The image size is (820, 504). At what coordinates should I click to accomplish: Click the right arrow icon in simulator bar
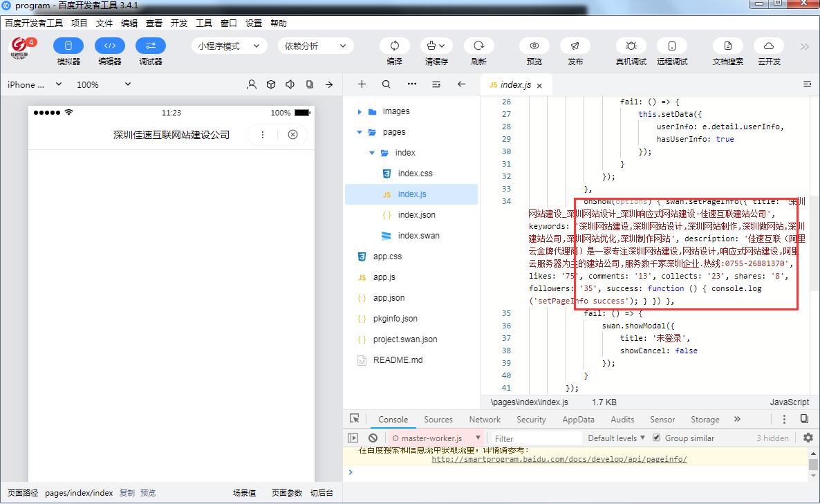coord(329,84)
